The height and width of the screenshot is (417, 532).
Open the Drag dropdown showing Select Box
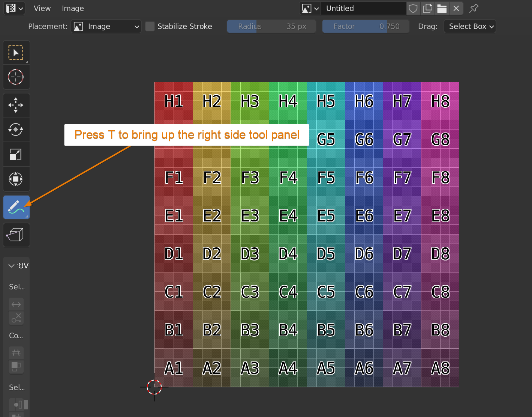pyautogui.click(x=470, y=26)
